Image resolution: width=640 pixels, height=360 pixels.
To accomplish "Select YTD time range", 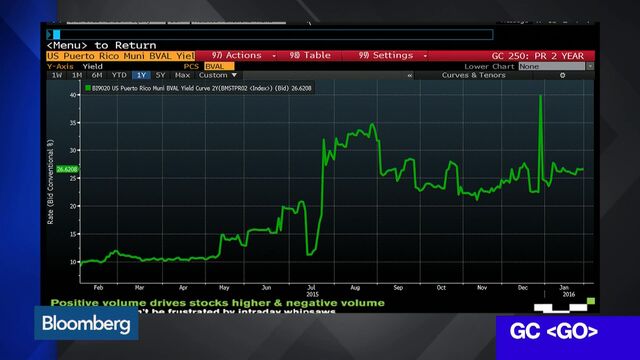I will point(119,75).
